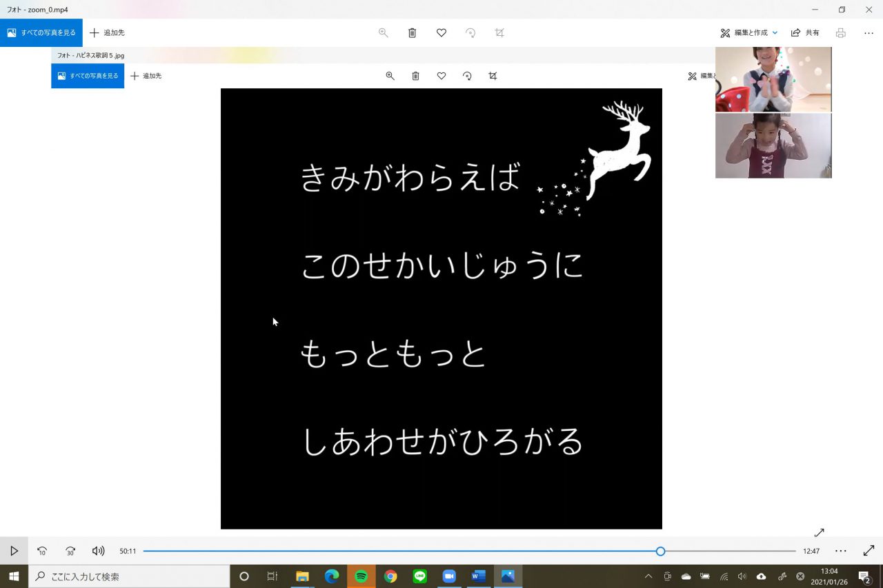Open more playback options beside the duration
The width and height of the screenshot is (883, 588).
pos(840,551)
